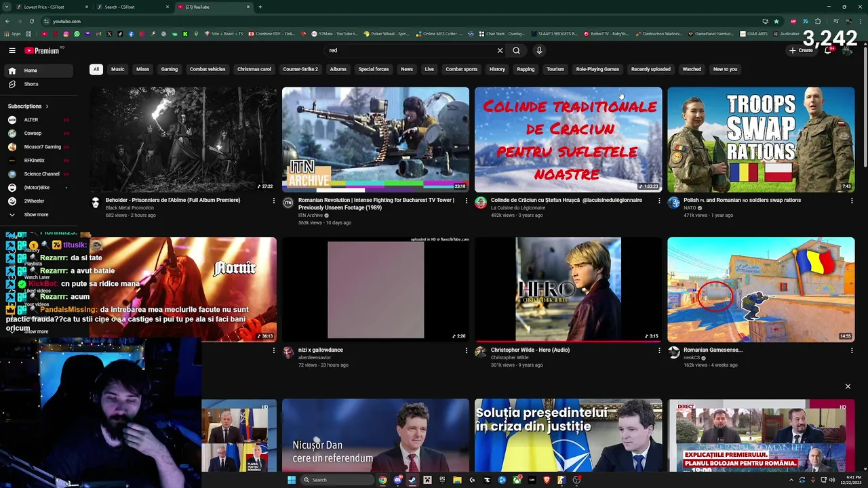
Task: Select the Gaming filter chip
Action: click(170, 69)
